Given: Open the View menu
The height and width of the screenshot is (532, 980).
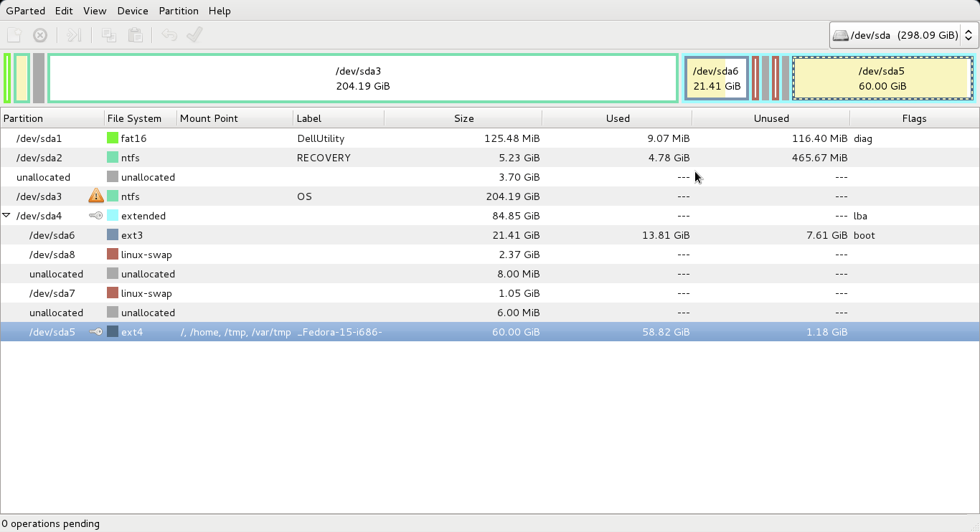Looking at the screenshot, I should coord(94,11).
